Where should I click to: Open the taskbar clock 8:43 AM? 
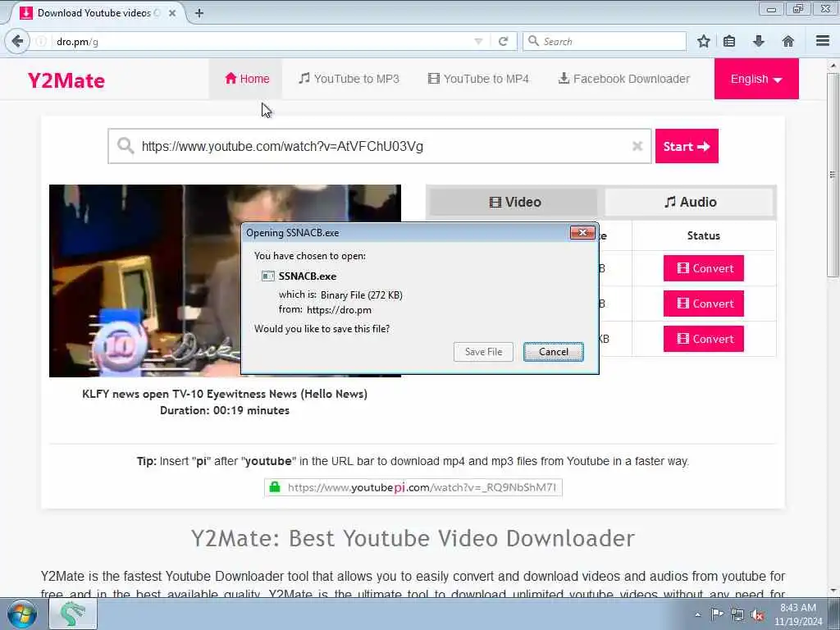point(797,614)
